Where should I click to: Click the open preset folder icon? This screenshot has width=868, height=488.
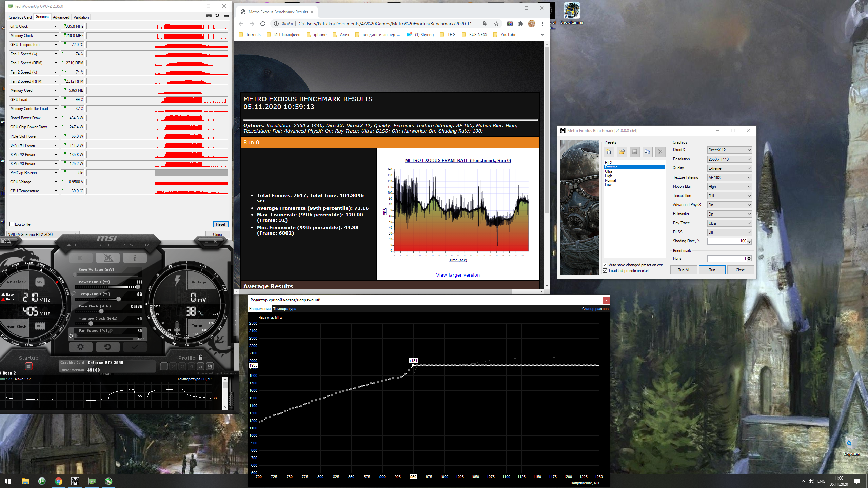click(622, 152)
